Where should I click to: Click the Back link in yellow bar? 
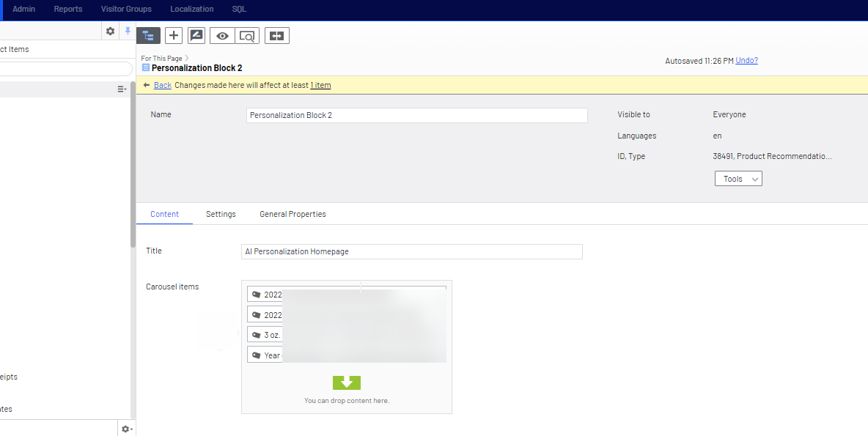[x=162, y=85]
